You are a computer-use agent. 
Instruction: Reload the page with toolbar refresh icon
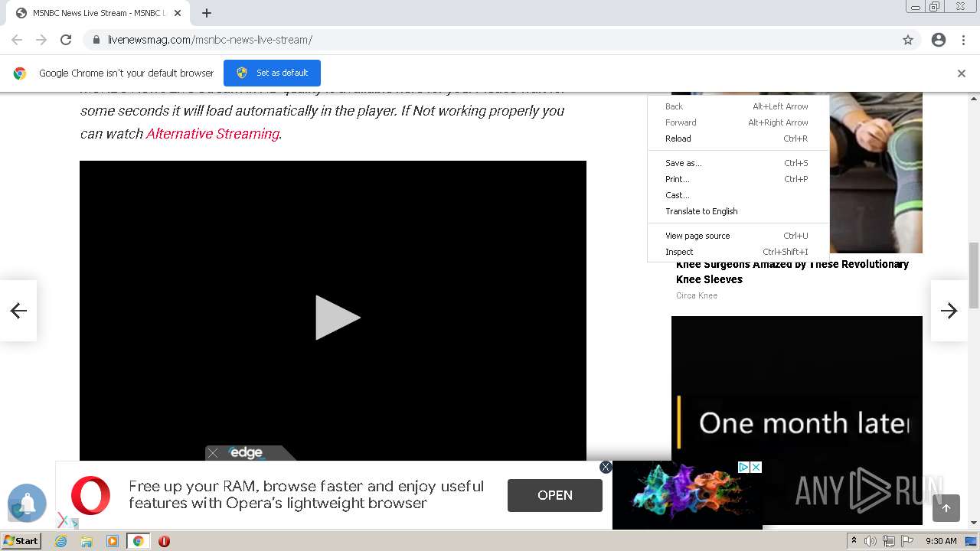(x=66, y=40)
